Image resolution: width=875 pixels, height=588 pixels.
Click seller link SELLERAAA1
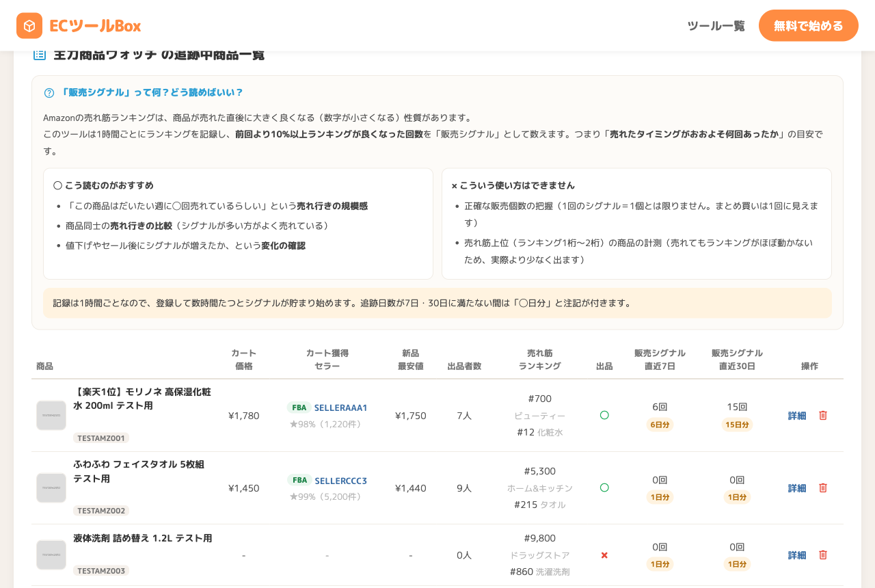click(x=340, y=407)
